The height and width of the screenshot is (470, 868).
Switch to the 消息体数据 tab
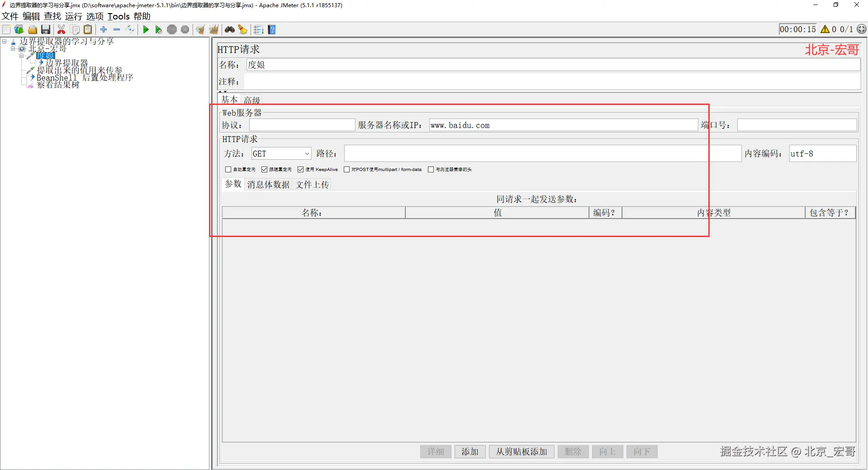(x=268, y=185)
